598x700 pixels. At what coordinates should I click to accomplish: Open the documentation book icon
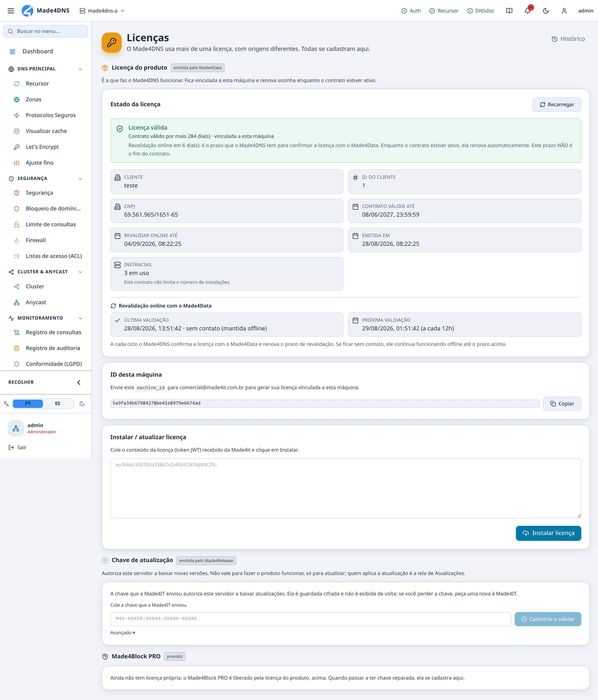click(509, 11)
